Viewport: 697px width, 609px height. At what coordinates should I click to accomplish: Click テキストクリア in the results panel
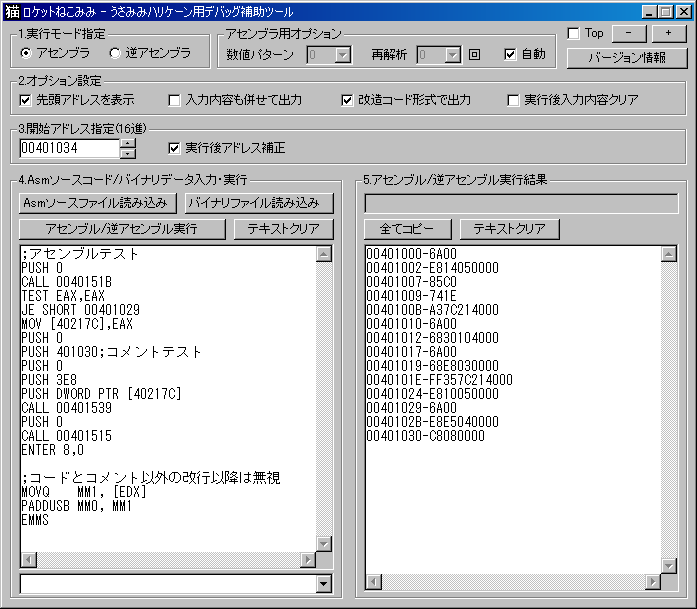(509, 229)
